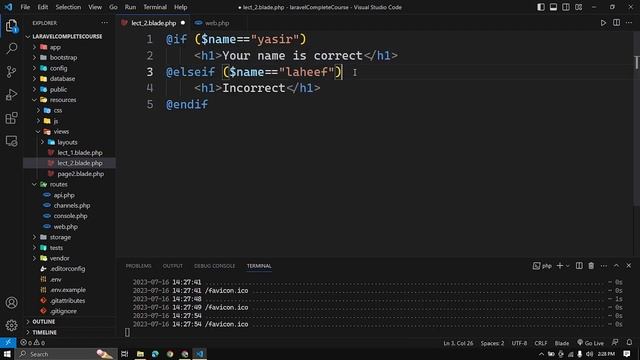Open the File menu
This screenshot has height=360, width=640.
pos(25,7)
